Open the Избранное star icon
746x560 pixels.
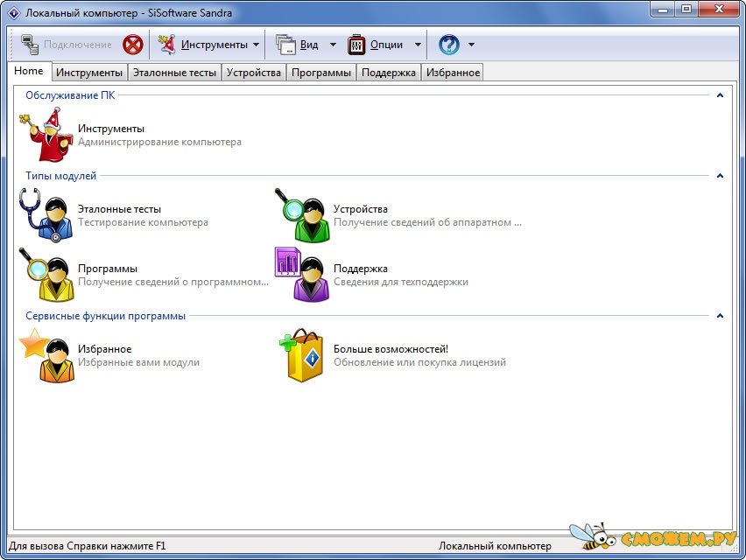click(x=44, y=355)
